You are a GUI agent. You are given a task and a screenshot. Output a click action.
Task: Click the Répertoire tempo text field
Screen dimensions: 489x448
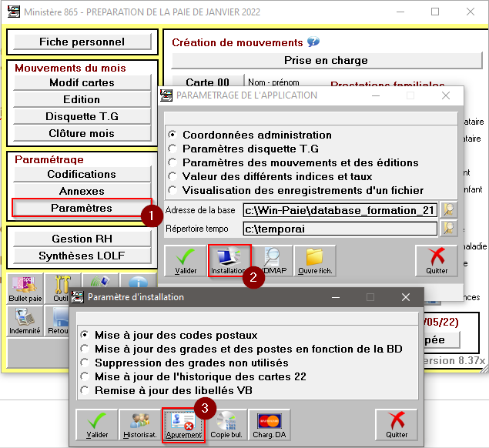click(340, 228)
